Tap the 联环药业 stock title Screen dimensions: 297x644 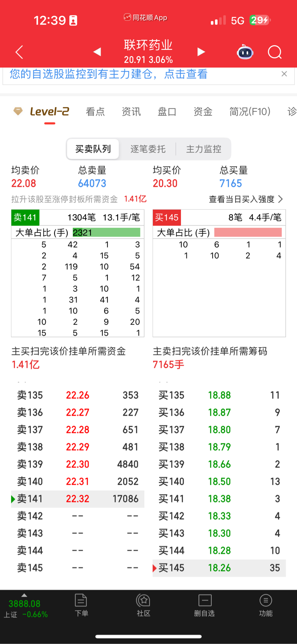(x=148, y=45)
